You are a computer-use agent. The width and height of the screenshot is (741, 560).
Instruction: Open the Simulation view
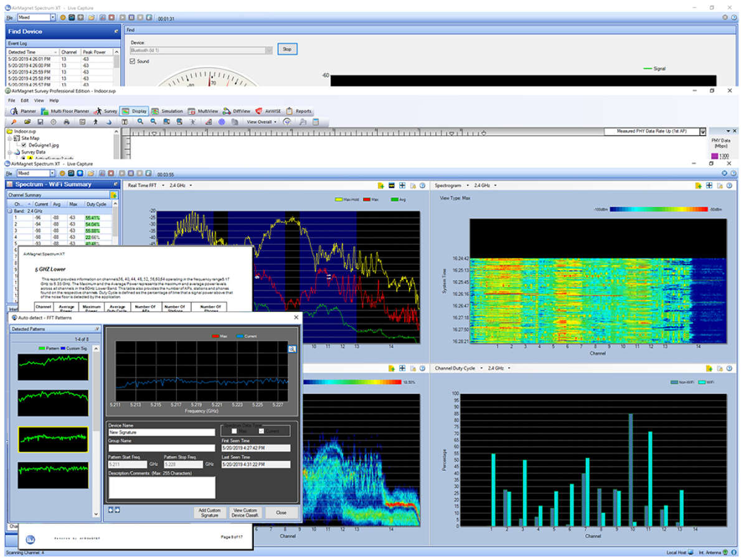point(167,111)
